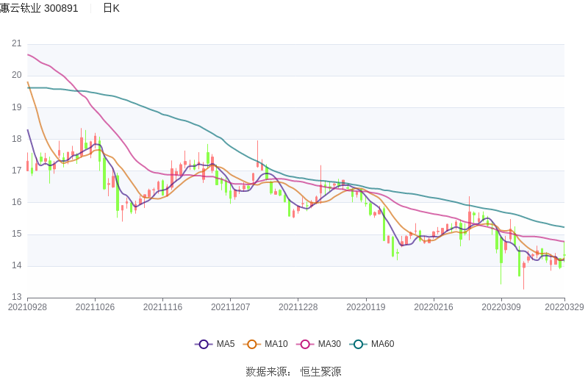Hide the MA10 series via its text label
The width and height of the screenshot is (588, 380).
pyautogui.click(x=276, y=344)
